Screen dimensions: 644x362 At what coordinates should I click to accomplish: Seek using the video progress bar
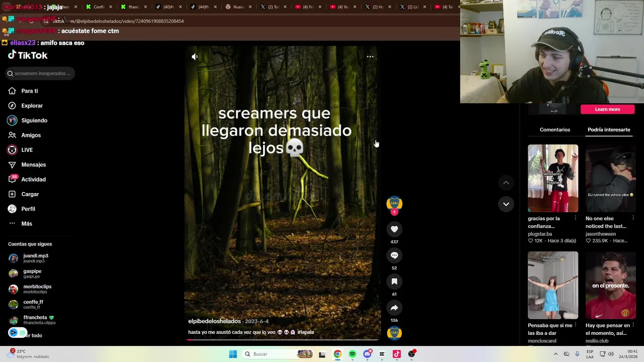click(283, 339)
